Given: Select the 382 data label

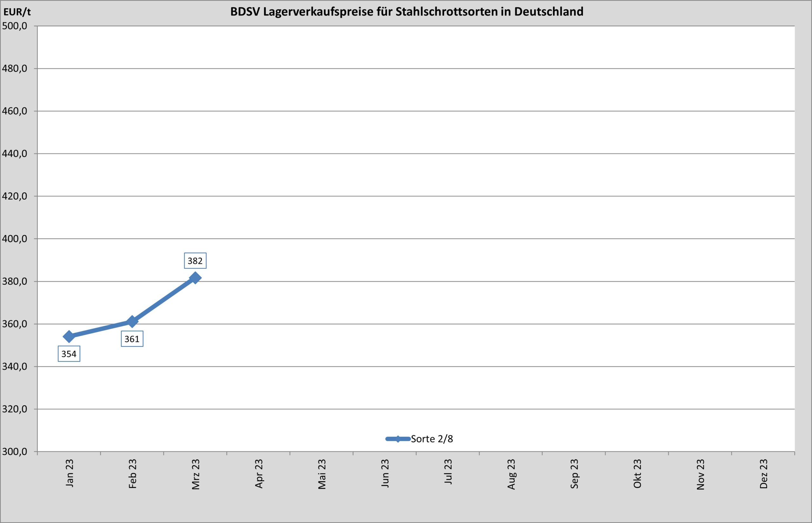Looking at the screenshot, I should click(195, 261).
